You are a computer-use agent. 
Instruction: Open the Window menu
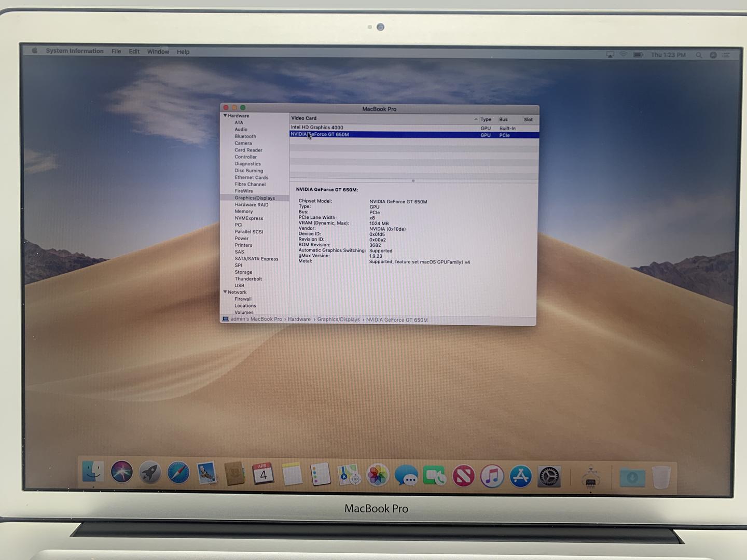click(x=158, y=51)
